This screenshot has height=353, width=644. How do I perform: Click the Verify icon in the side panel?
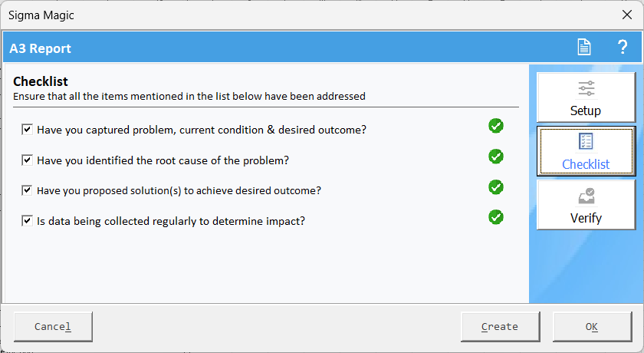586,196
